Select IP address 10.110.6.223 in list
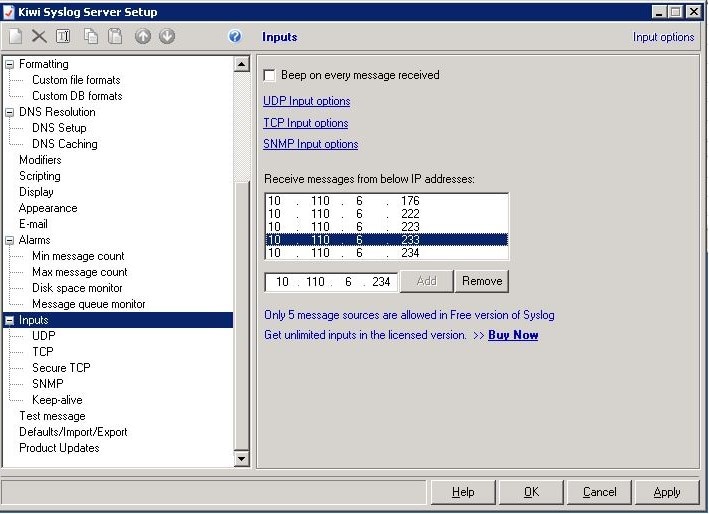 click(387, 226)
